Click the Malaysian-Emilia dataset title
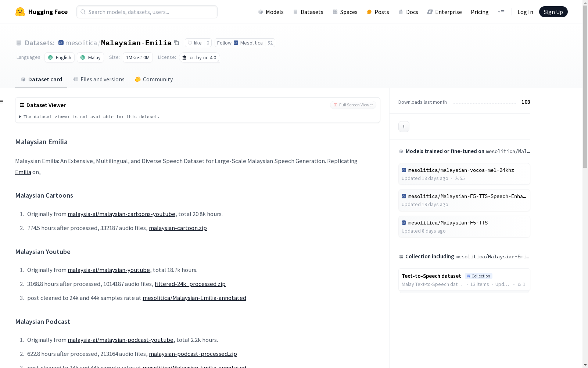This screenshot has height=368, width=588. [136, 43]
